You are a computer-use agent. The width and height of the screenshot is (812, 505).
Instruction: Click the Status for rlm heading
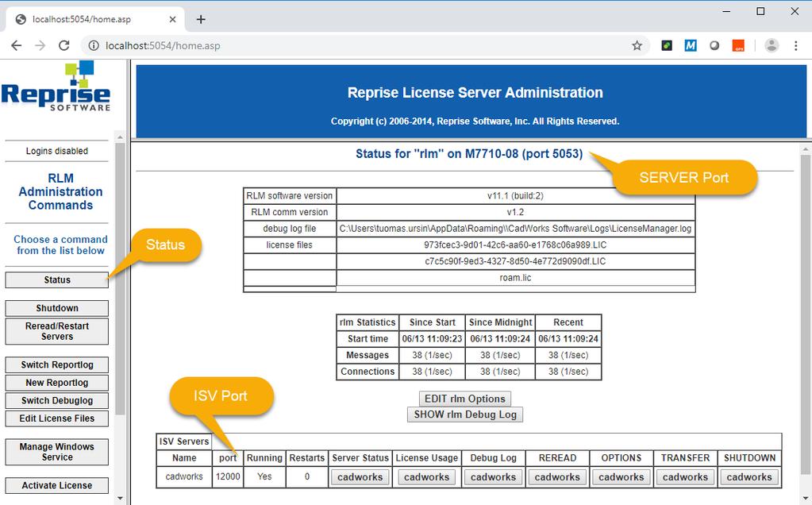pos(469,154)
